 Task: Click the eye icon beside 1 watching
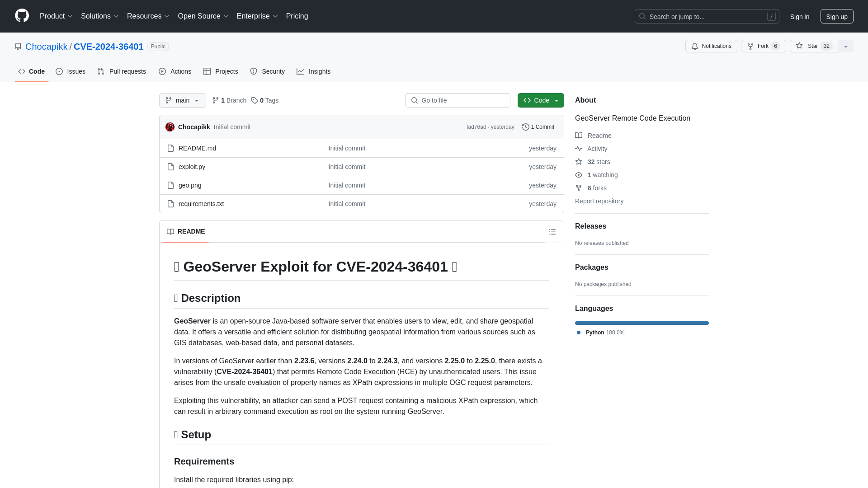click(579, 175)
